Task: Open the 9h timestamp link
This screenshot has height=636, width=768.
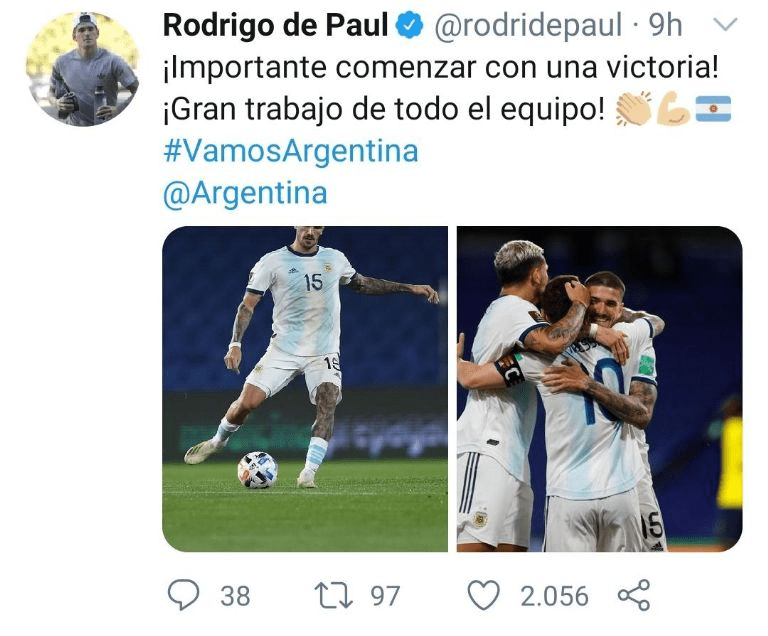Action: [x=665, y=25]
